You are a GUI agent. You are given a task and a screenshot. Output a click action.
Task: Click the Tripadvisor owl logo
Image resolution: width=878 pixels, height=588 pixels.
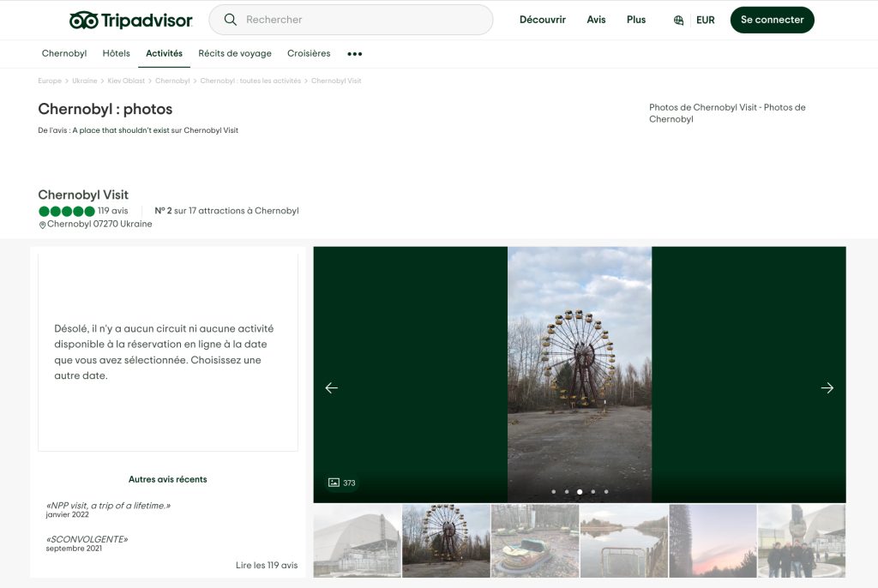(83, 20)
